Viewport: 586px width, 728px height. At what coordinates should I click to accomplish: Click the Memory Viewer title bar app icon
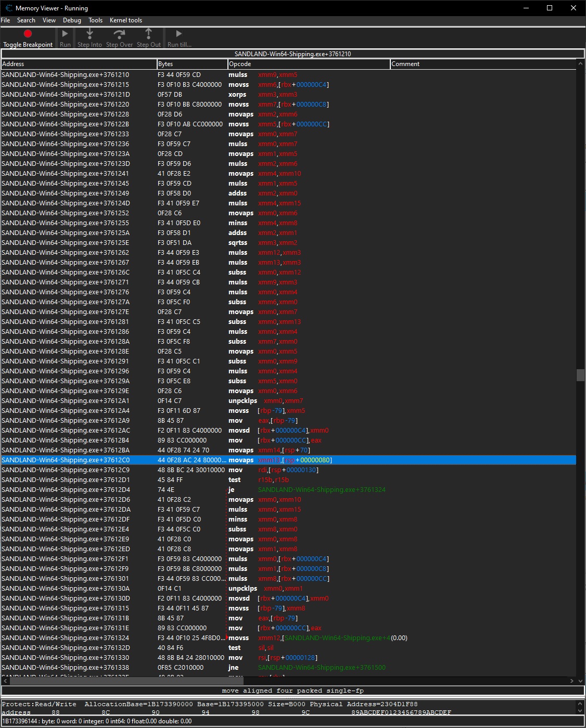[x=8, y=8]
